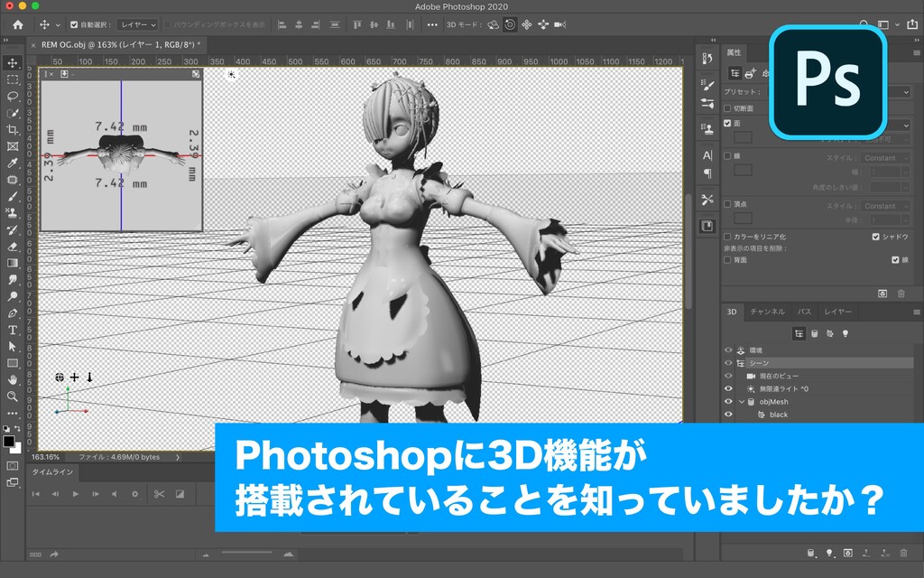The image size is (924, 578).
Task: Open the 3D panel flyout menu
Action: [917, 312]
